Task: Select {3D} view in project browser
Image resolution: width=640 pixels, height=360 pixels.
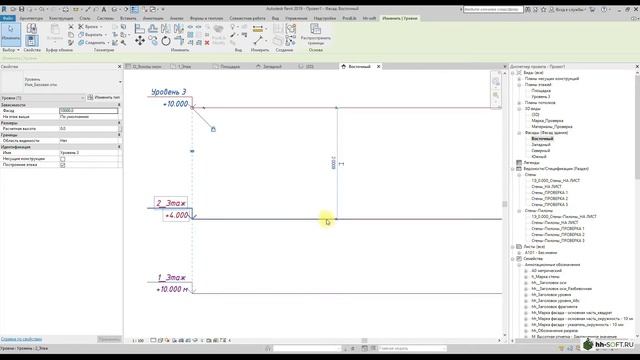Action: (x=535, y=115)
